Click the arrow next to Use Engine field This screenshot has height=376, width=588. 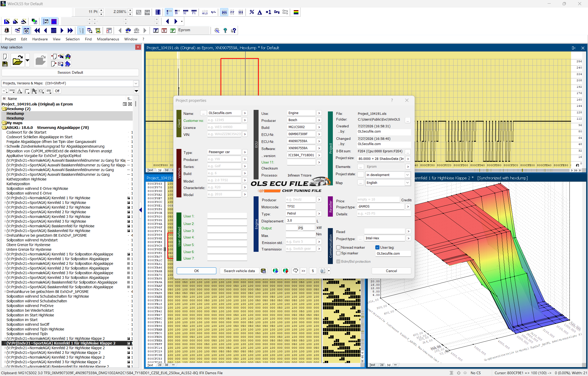[x=319, y=113]
